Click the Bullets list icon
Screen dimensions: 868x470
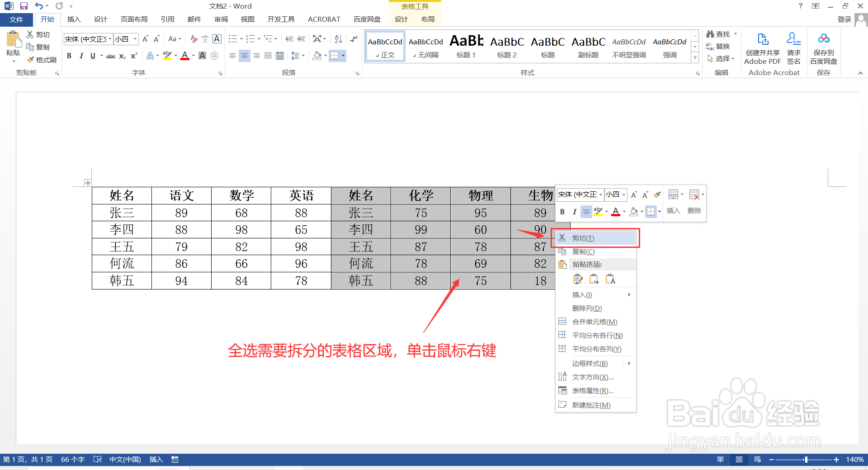232,39
